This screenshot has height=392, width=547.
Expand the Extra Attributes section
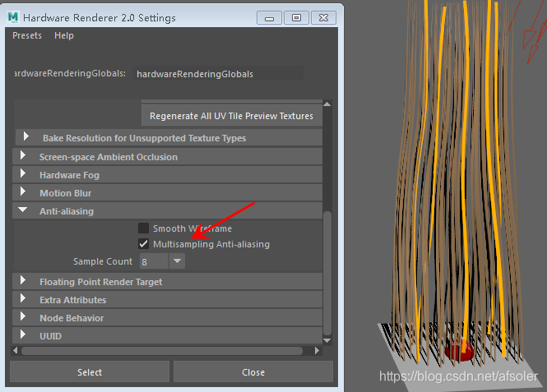(x=168, y=300)
